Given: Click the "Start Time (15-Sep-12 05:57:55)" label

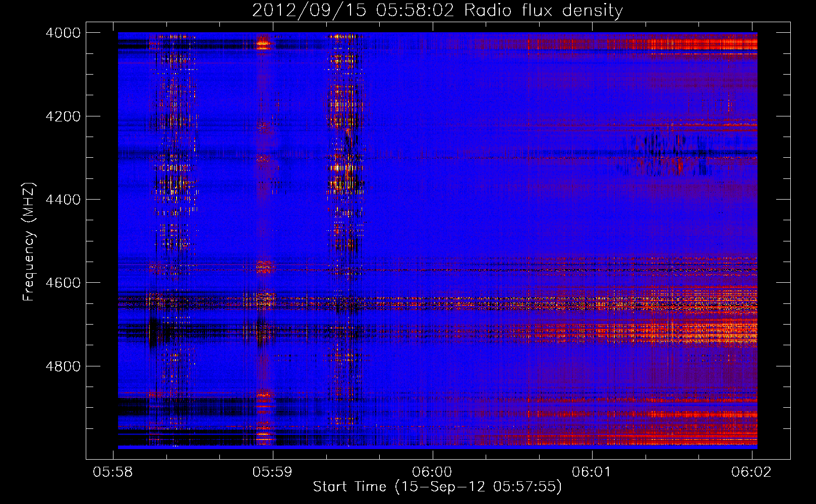Looking at the screenshot, I should (437, 487).
